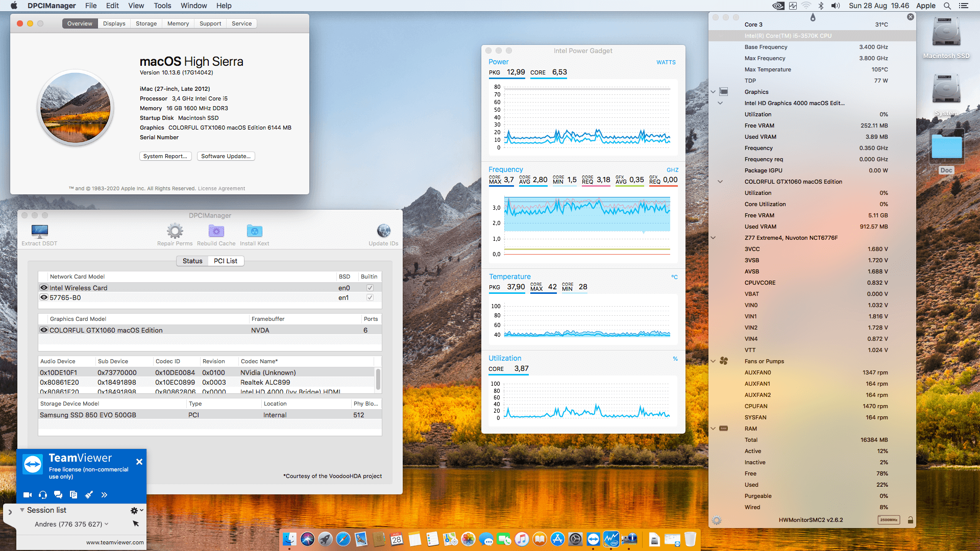The height and width of the screenshot is (551, 980).
Task: Click the System Report button
Action: (x=165, y=156)
